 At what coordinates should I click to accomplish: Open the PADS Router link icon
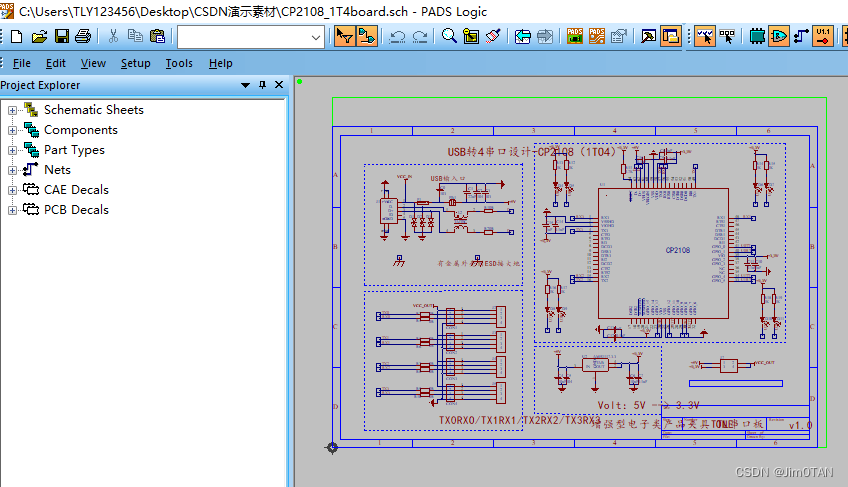pyautogui.click(x=597, y=36)
